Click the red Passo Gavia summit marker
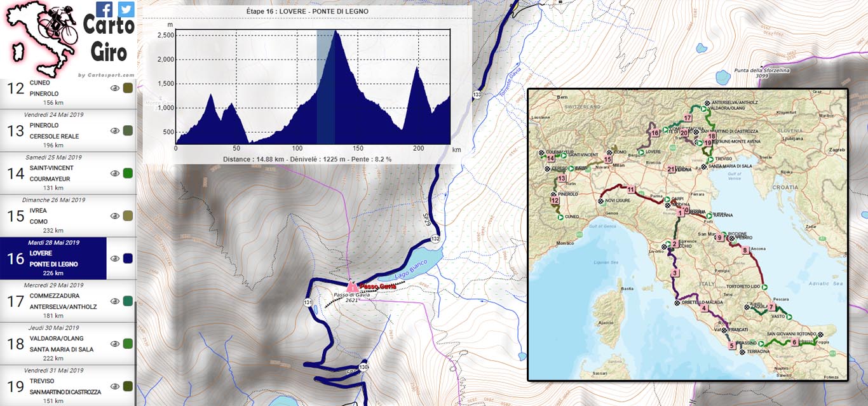Image resolution: width=868 pixels, height=406 pixels. tap(352, 287)
